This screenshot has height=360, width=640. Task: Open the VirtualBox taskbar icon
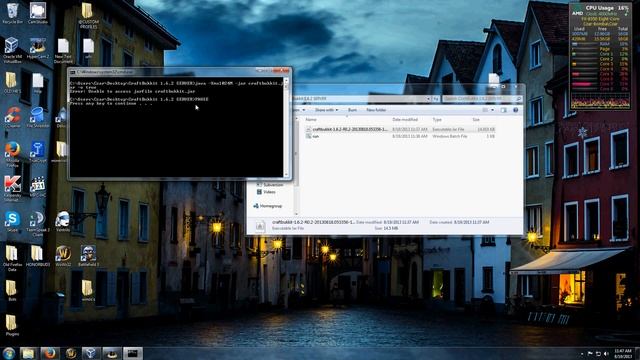coord(91,353)
